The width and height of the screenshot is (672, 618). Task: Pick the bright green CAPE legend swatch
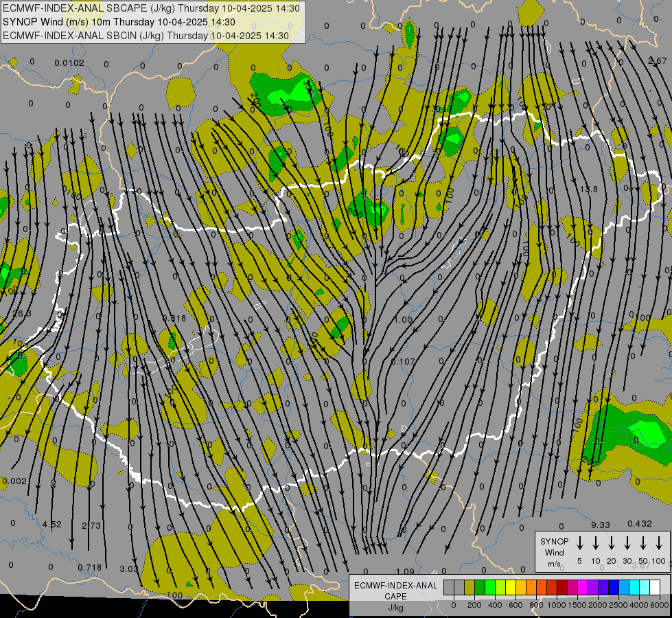[x=490, y=587]
